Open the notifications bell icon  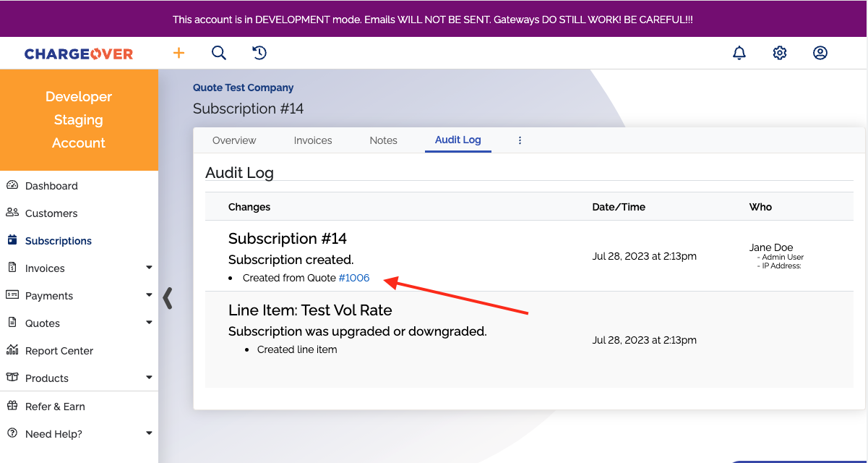tap(739, 53)
